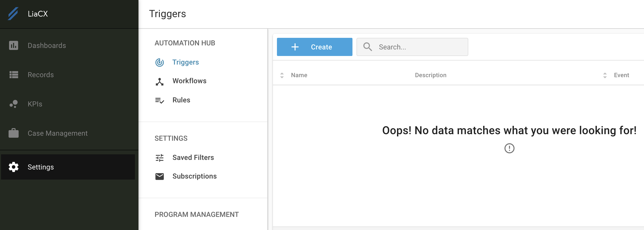Screen dimensions: 644x230
Task: Click the magnifier icon in search box
Action: pos(368,47)
